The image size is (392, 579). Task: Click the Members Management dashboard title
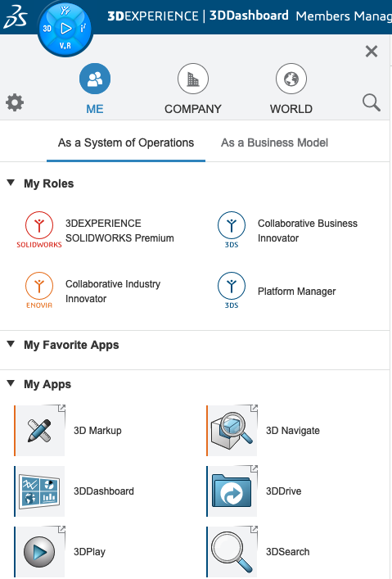(344, 16)
